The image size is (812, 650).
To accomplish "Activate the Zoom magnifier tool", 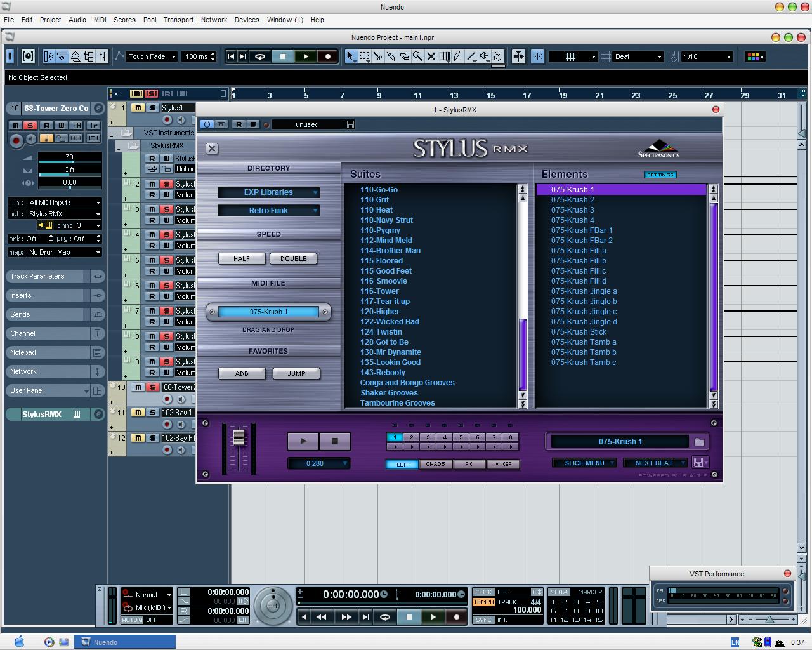I will click(x=417, y=56).
